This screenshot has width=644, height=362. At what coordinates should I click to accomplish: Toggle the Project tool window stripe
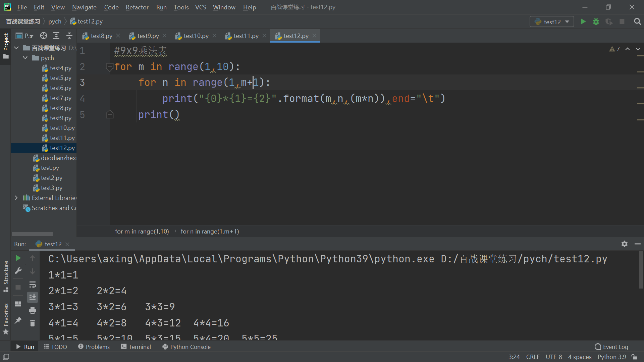[5, 46]
